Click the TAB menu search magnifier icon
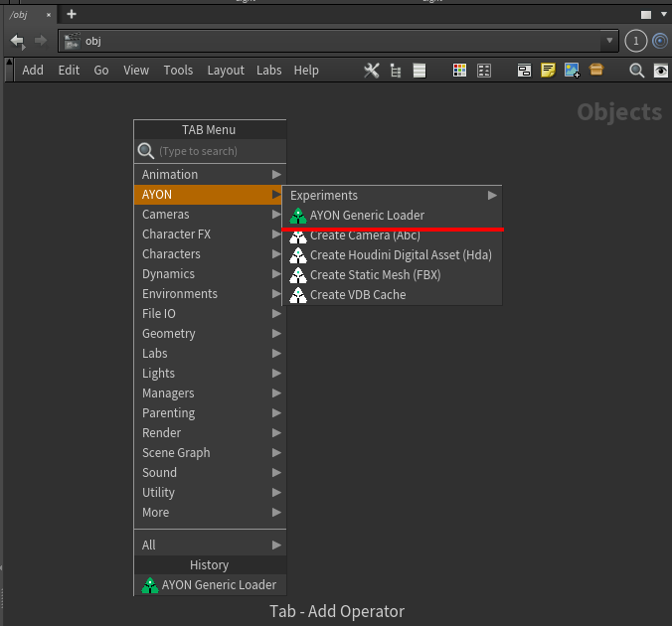This screenshot has width=672, height=626. 146,151
